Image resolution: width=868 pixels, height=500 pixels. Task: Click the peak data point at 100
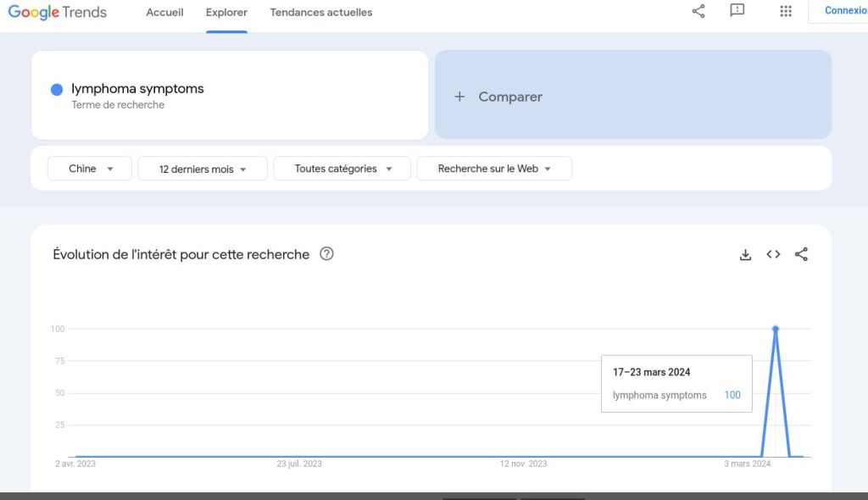pyautogui.click(x=776, y=329)
